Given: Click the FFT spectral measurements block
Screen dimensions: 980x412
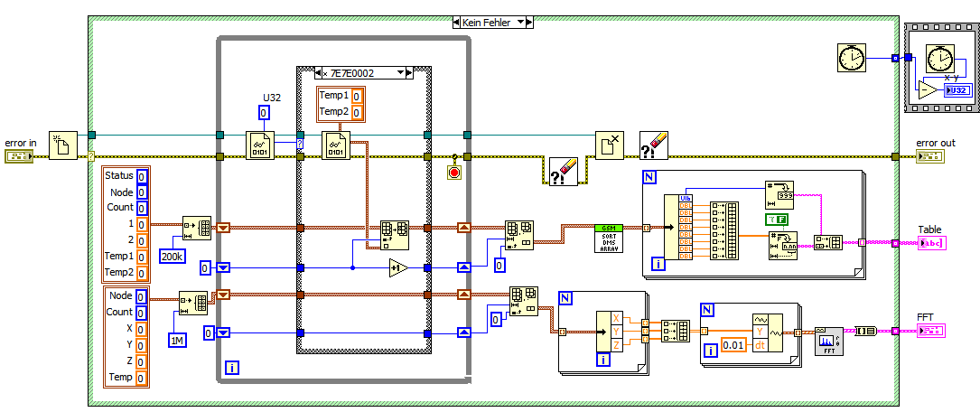Looking at the screenshot, I should 829,342.
